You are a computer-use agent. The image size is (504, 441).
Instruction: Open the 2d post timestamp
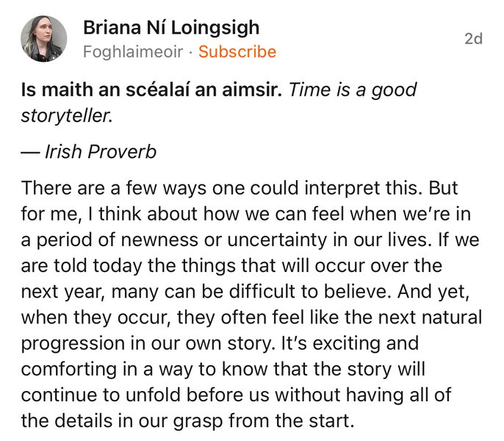coord(474,39)
